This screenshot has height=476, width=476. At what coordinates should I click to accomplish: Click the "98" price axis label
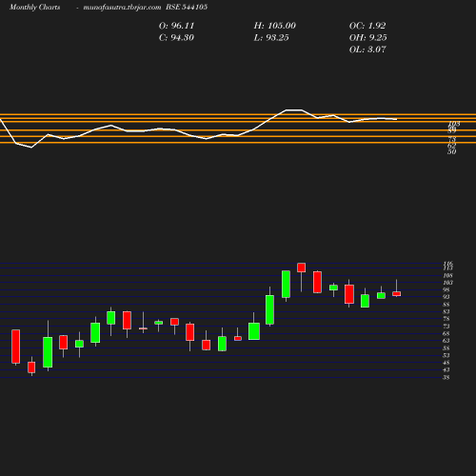pos(446,289)
